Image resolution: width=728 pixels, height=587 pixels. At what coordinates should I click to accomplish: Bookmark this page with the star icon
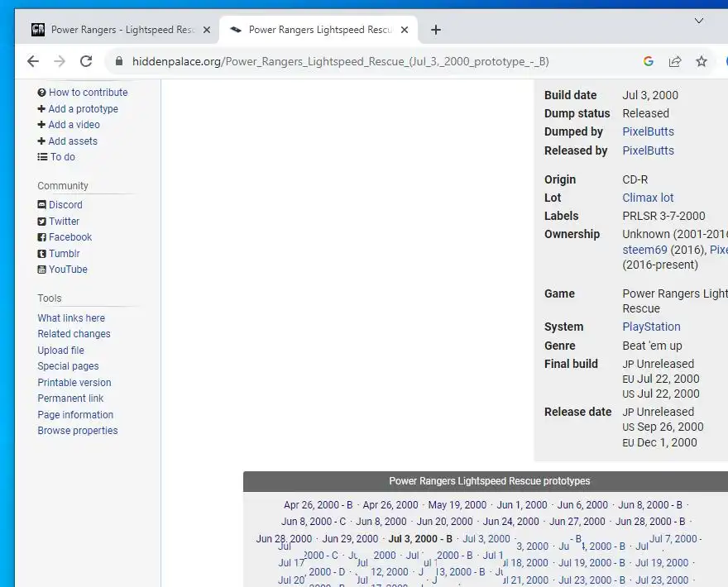tap(702, 61)
